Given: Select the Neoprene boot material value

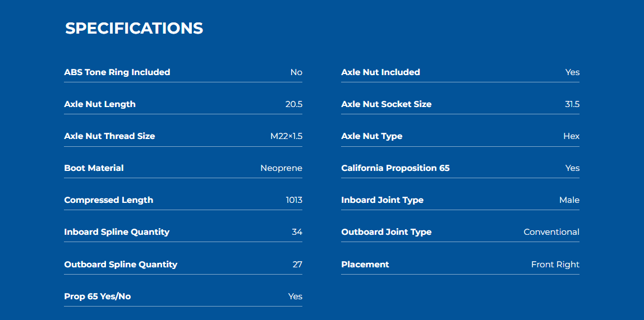Looking at the screenshot, I should 281,168.
